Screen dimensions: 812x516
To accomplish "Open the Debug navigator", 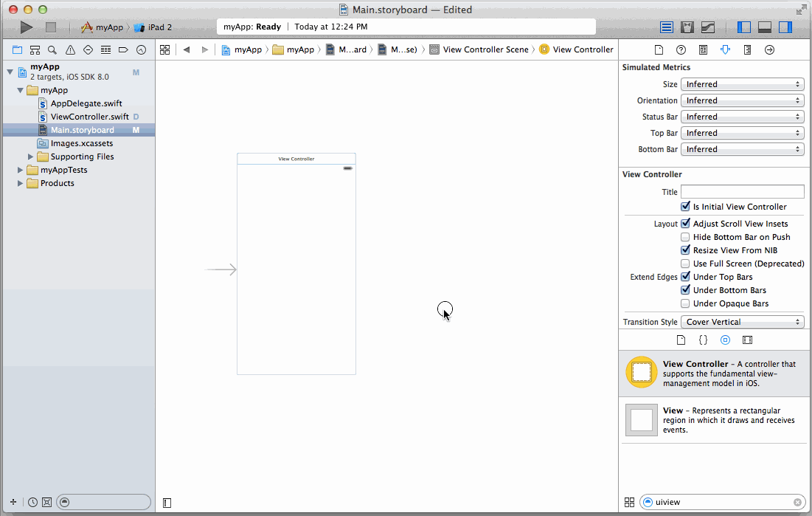I will [105, 49].
